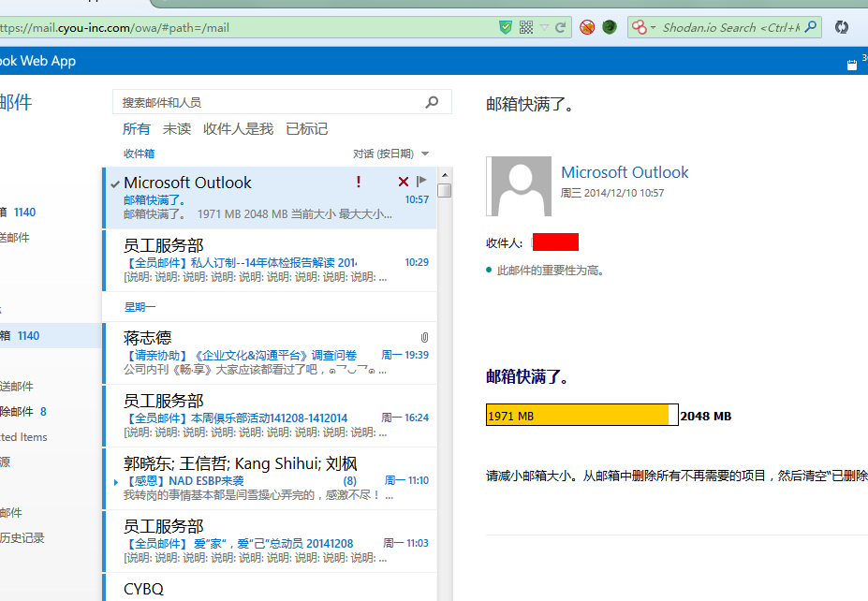This screenshot has height=601, width=868.
Task: Open the CYBQ email at list bottom
Action: click(270, 588)
